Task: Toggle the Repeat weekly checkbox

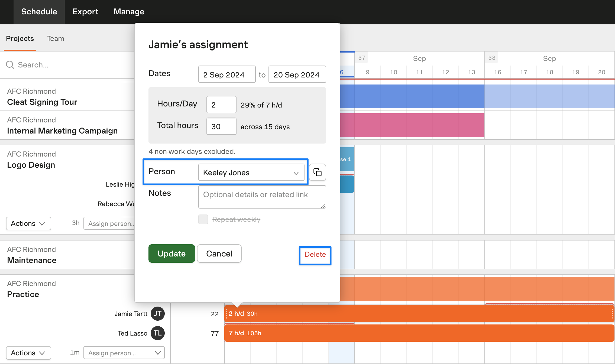Action: [x=203, y=219]
